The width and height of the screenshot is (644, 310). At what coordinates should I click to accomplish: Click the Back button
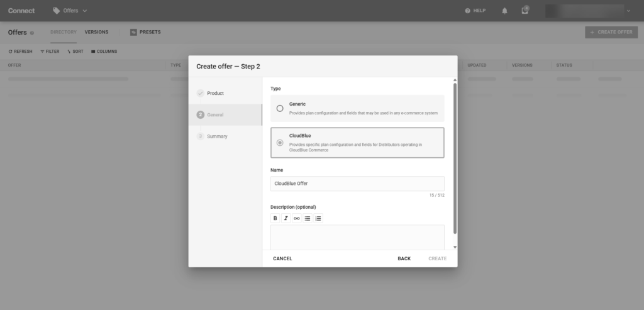(x=404, y=258)
